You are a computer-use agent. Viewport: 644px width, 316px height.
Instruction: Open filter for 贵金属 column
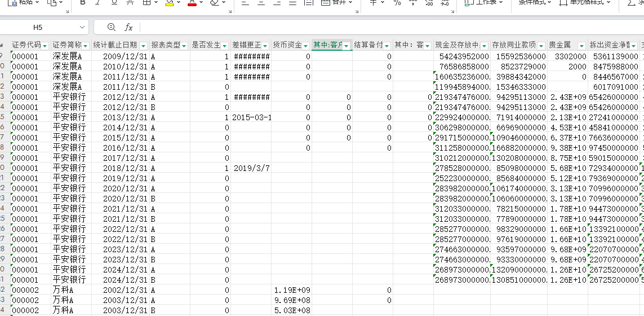click(581, 45)
